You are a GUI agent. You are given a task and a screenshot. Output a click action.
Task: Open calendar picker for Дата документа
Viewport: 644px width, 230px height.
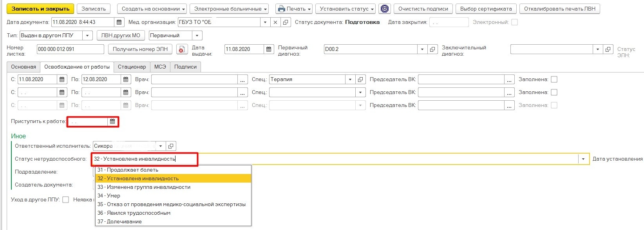(x=119, y=22)
